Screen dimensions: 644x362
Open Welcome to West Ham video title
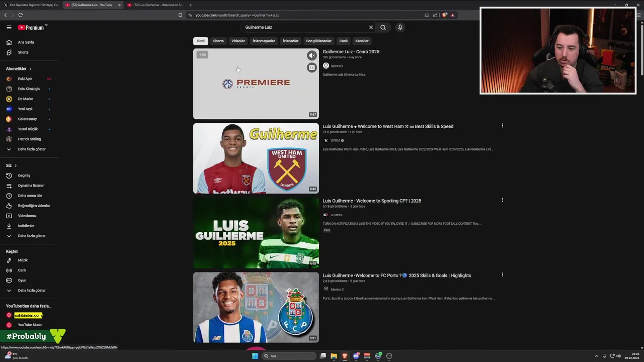pos(388,126)
